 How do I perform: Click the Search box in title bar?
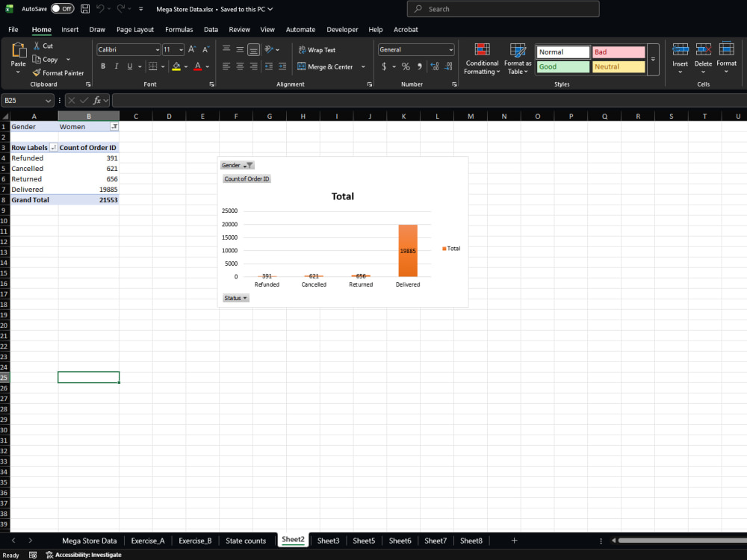click(503, 8)
